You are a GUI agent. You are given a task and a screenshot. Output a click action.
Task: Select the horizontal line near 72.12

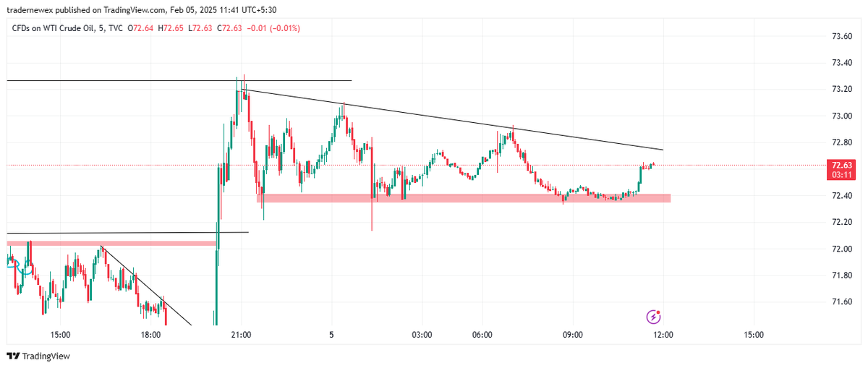[127, 233]
